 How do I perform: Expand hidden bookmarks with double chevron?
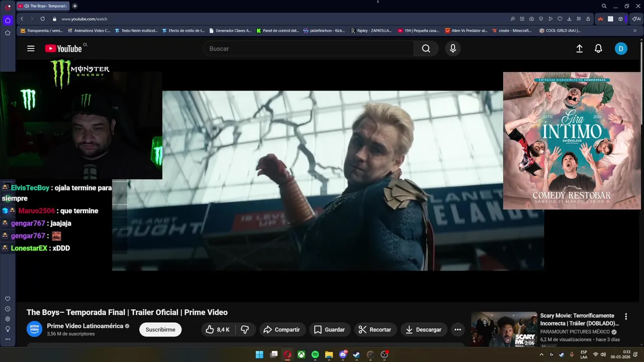click(x=634, y=31)
